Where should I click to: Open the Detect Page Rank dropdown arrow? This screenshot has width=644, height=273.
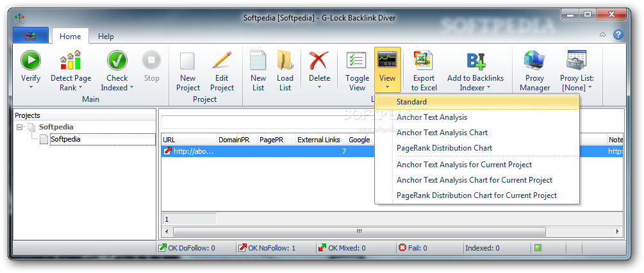click(x=81, y=87)
